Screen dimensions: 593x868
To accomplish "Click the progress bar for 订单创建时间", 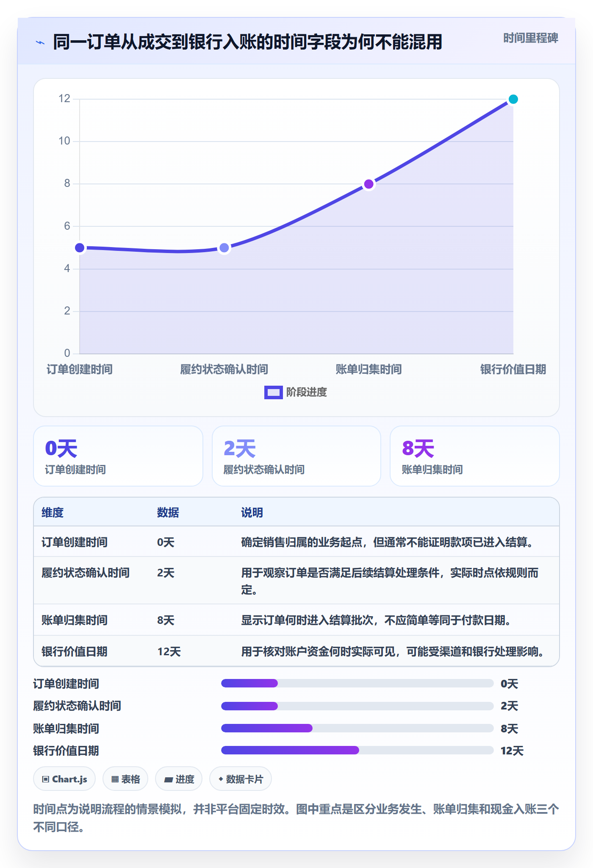I will [x=357, y=683].
